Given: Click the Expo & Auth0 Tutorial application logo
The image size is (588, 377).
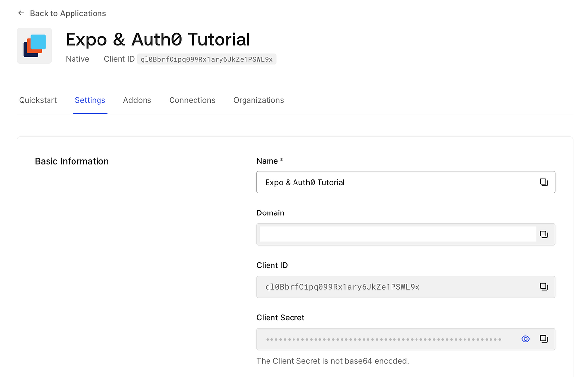Looking at the screenshot, I should 34,46.
